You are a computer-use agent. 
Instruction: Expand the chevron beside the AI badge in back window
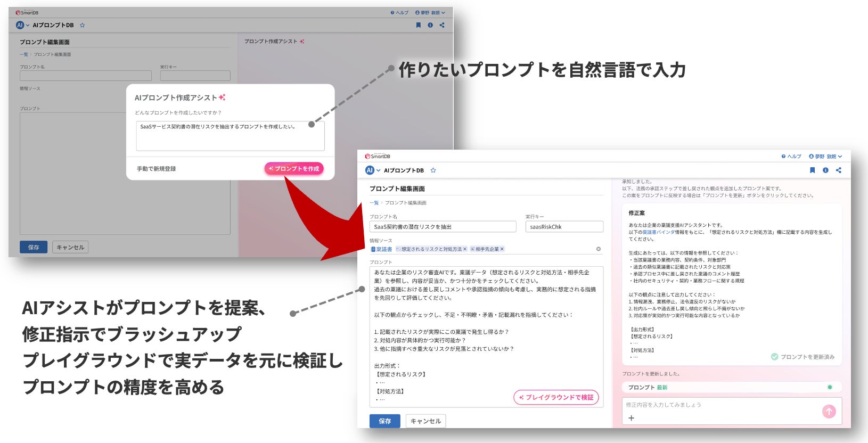click(28, 25)
